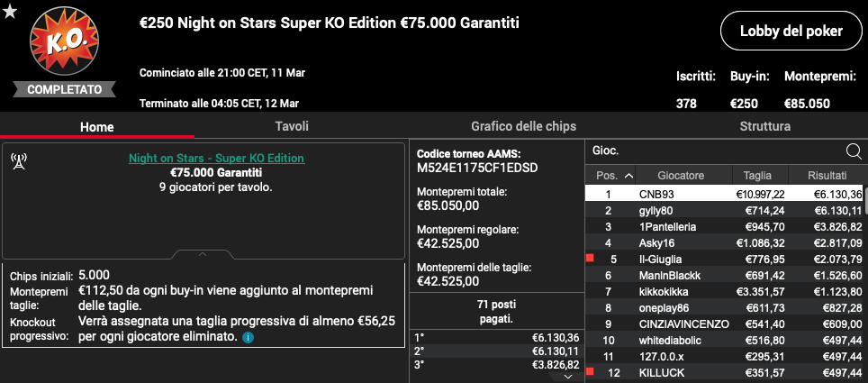Collapse the tournament info panel chevron
This screenshot has height=383, width=868.
[x=203, y=254]
